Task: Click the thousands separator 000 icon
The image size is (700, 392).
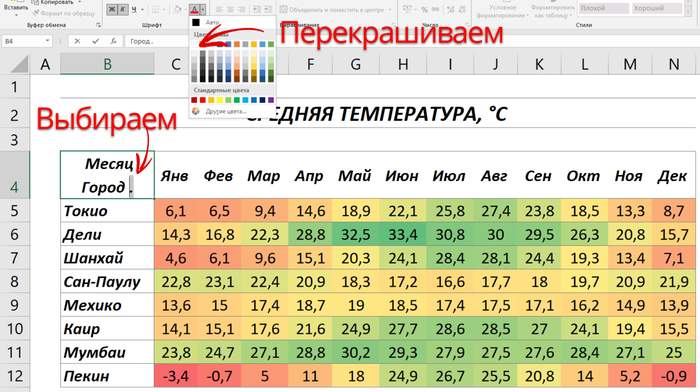Action: click(x=435, y=9)
